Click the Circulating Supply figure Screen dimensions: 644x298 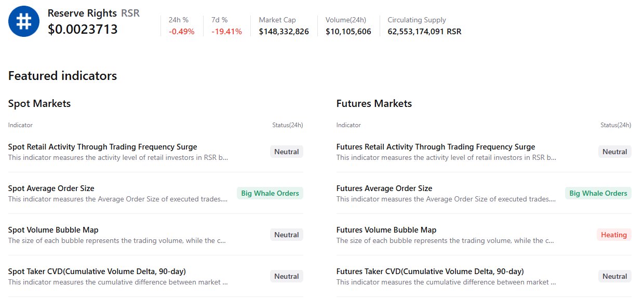pyautogui.click(x=424, y=31)
